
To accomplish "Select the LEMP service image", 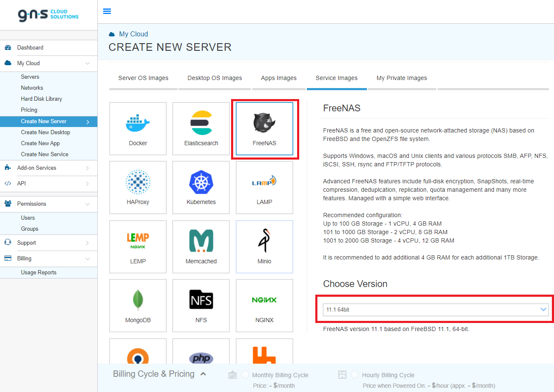I will click(138, 247).
